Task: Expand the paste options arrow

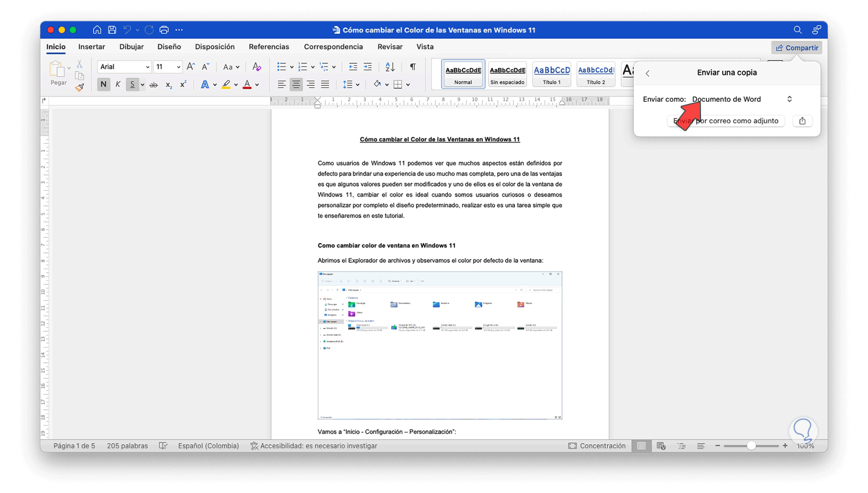Action: click(x=69, y=68)
